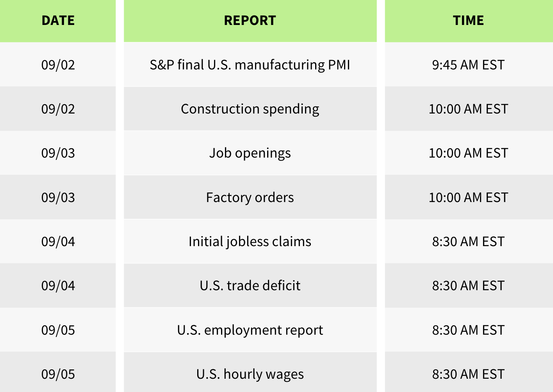Click the DATE column header
The width and height of the screenshot is (553, 392).
[x=58, y=20]
